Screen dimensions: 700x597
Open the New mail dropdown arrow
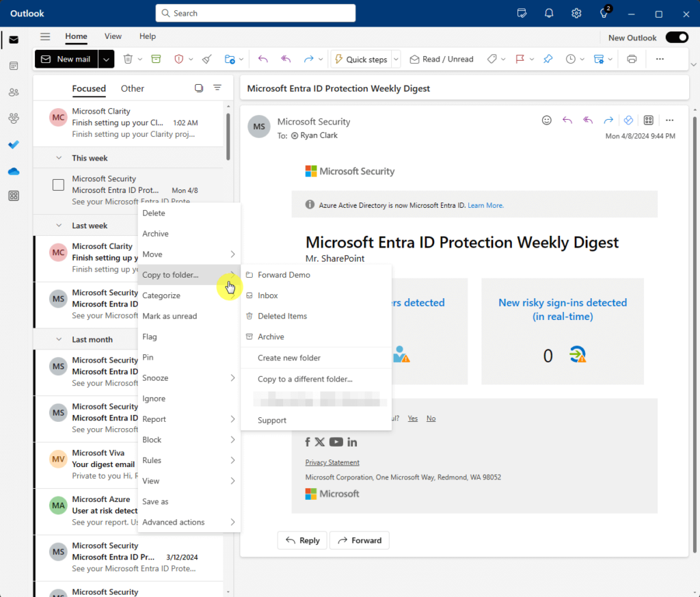coord(106,59)
